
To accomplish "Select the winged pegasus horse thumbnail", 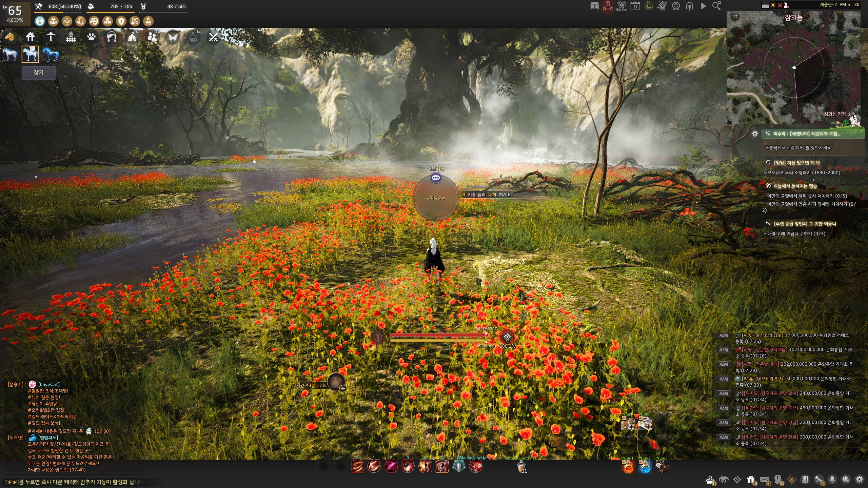I will point(30,54).
